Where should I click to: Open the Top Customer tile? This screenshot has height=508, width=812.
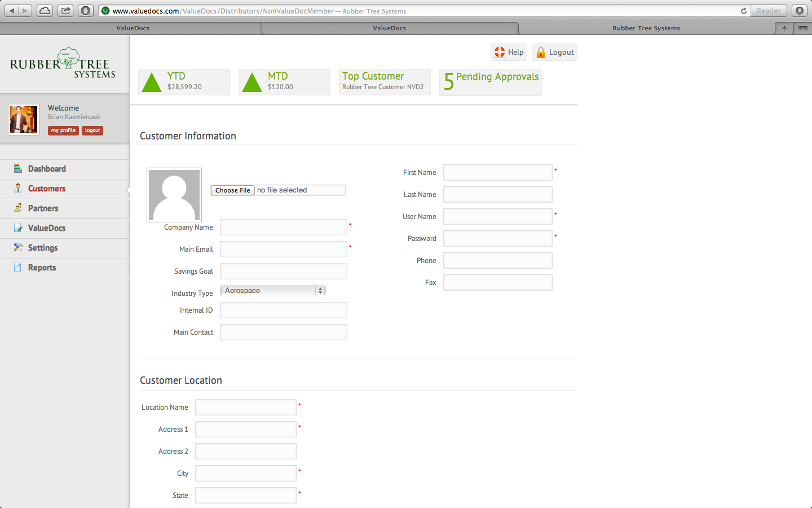click(x=384, y=82)
